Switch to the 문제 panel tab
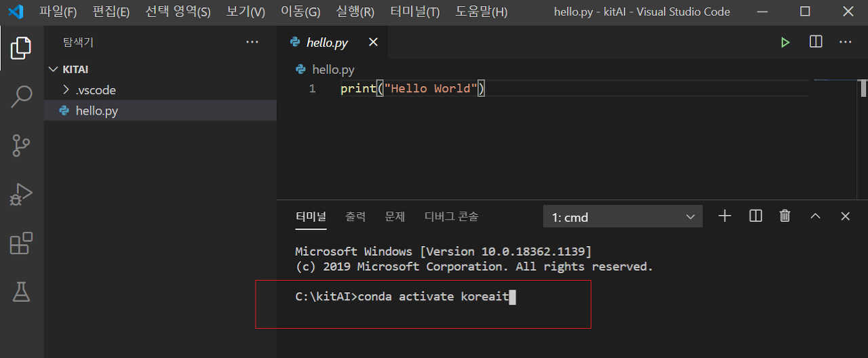 tap(395, 216)
